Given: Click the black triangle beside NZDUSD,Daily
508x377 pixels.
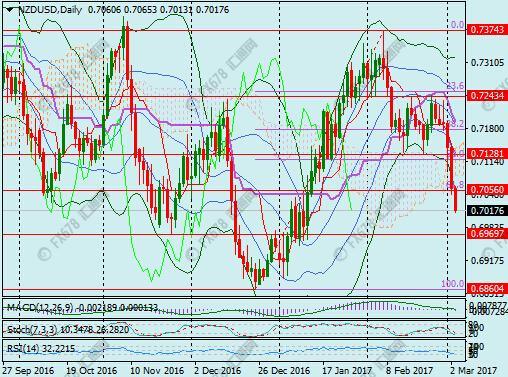Looking at the screenshot, I should point(10,10).
